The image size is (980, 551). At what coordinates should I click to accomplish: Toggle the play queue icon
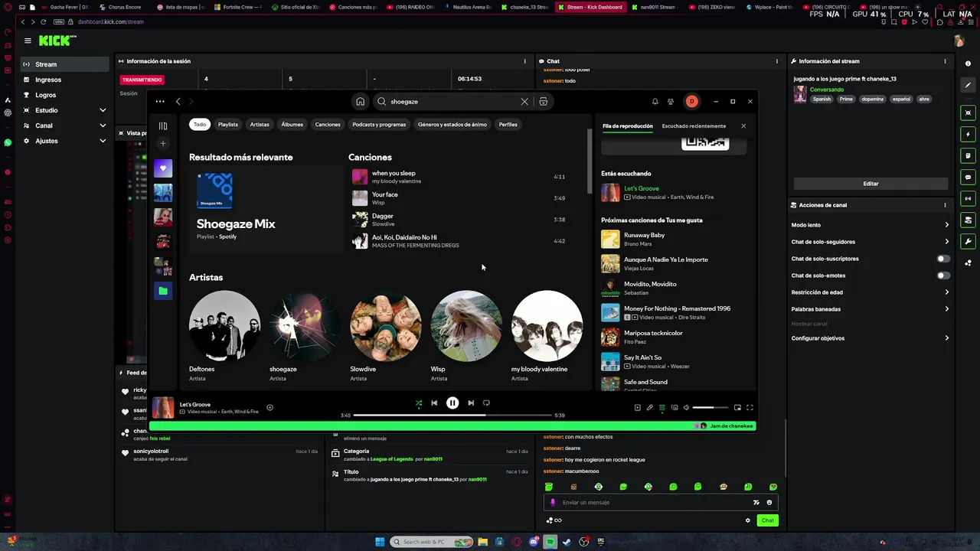[x=662, y=407]
